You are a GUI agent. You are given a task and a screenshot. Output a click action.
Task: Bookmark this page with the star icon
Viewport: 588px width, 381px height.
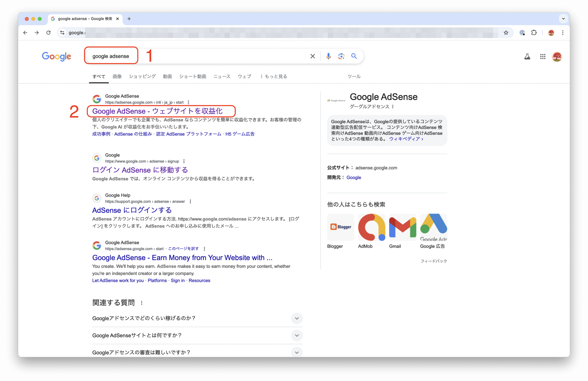point(506,32)
